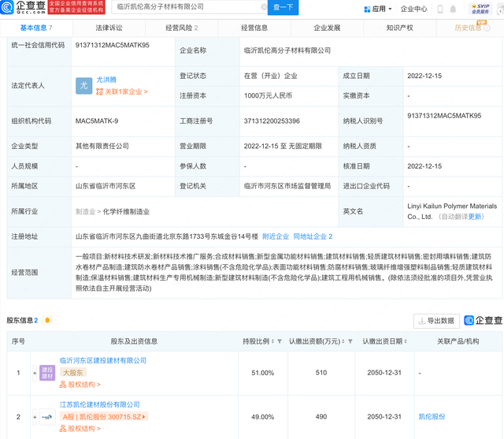
Task: Expand 股权结构 for 临沂河东区建投建材
Action: (81, 385)
